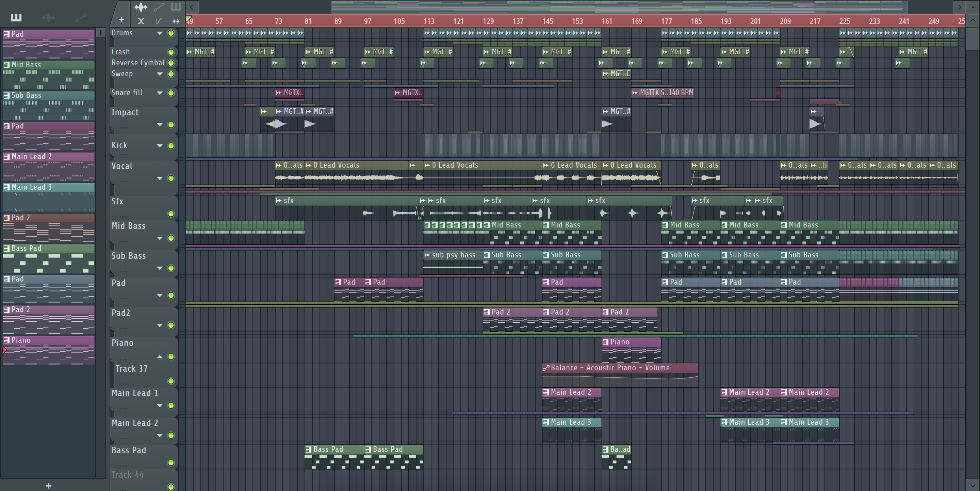The height and width of the screenshot is (491, 980).
Task: Click the green playback position marker at bar 49
Action: click(x=188, y=18)
